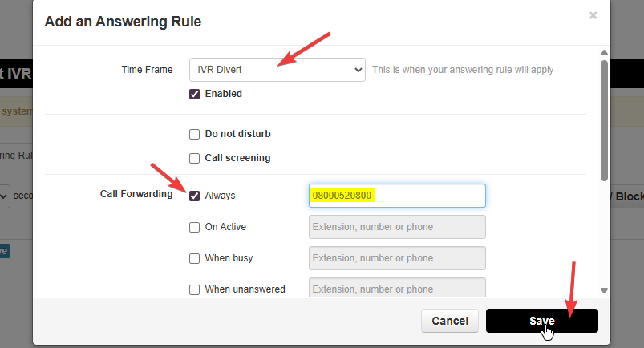
Task: Click the Allow / Block button at right edge
Action: 627,196
